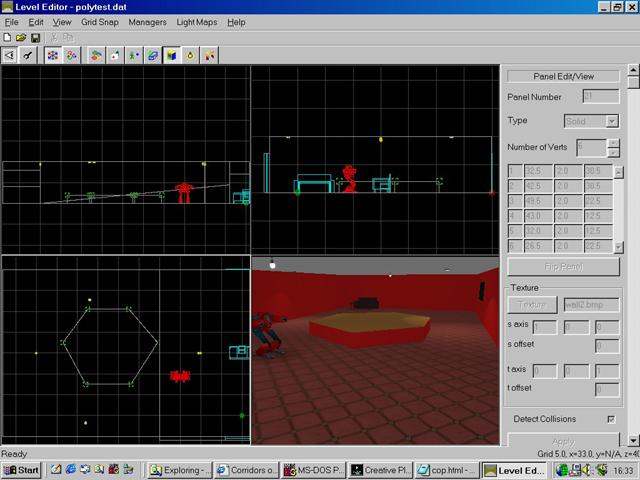Screen dimensions: 640x480
Task: Select vertex 1 X value 32.5
Action: 538,171
